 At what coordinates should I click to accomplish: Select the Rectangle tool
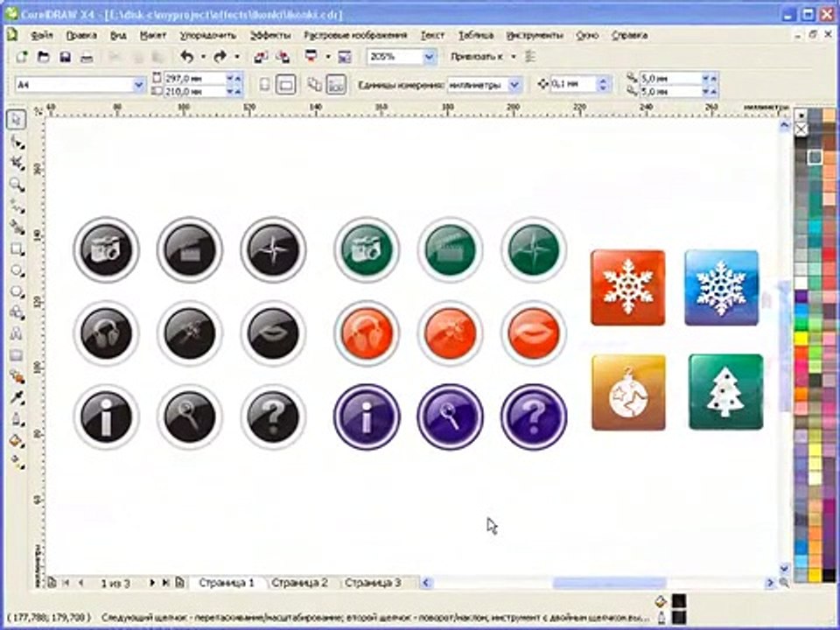(17, 249)
